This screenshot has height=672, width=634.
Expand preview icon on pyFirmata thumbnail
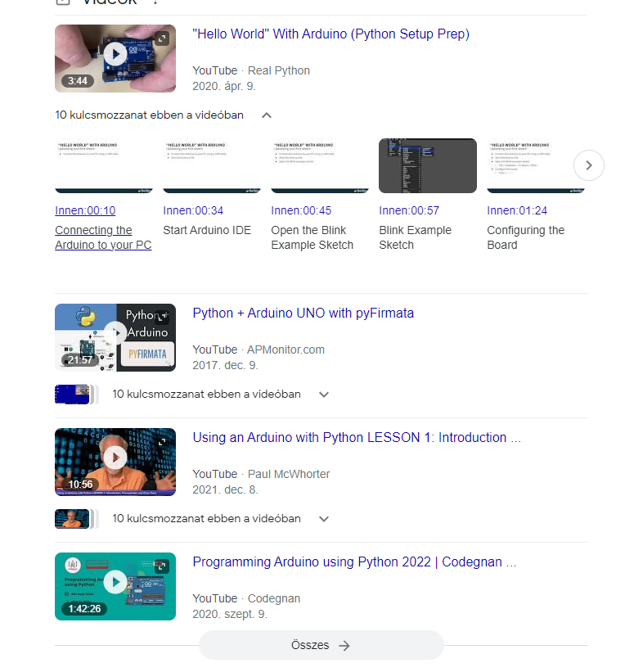point(161,317)
